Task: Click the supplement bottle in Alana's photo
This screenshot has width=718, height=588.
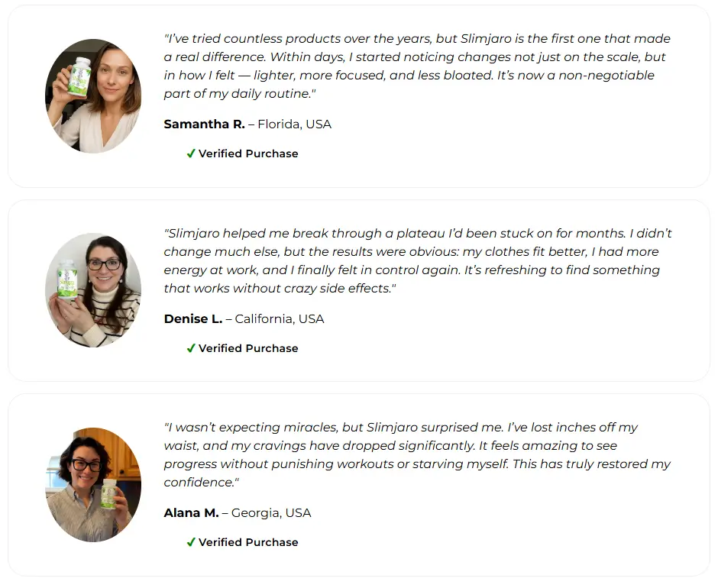Action: tap(108, 493)
